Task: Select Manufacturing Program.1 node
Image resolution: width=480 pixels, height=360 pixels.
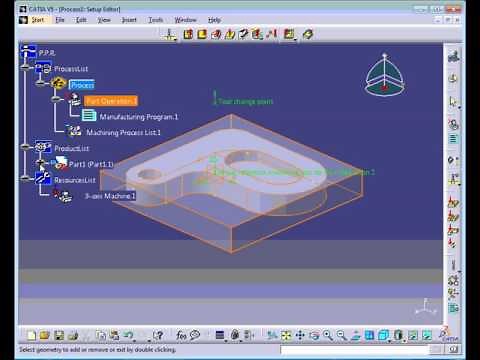Action: click(x=139, y=117)
